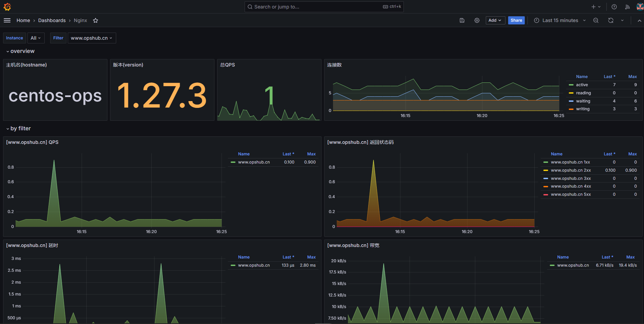Open the www.opshub.cn filter dropdown
Screen dimensions: 644x324
tap(91, 38)
